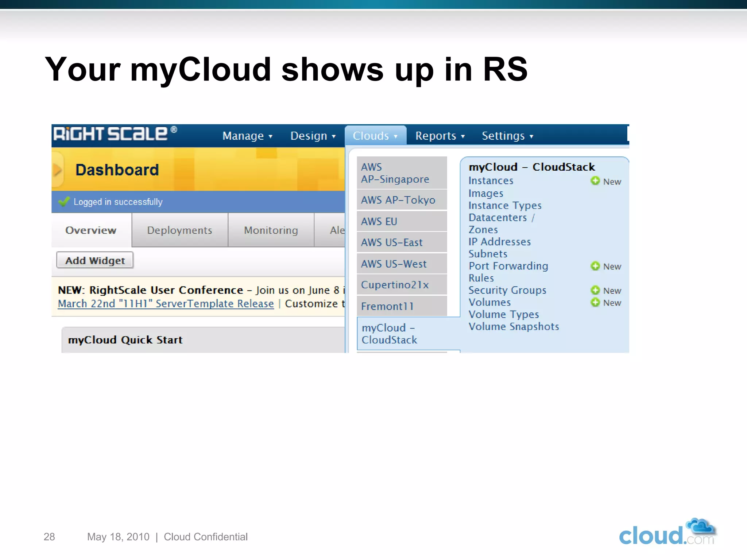Open the Design dropdown menu
747x560 pixels.
click(x=313, y=136)
